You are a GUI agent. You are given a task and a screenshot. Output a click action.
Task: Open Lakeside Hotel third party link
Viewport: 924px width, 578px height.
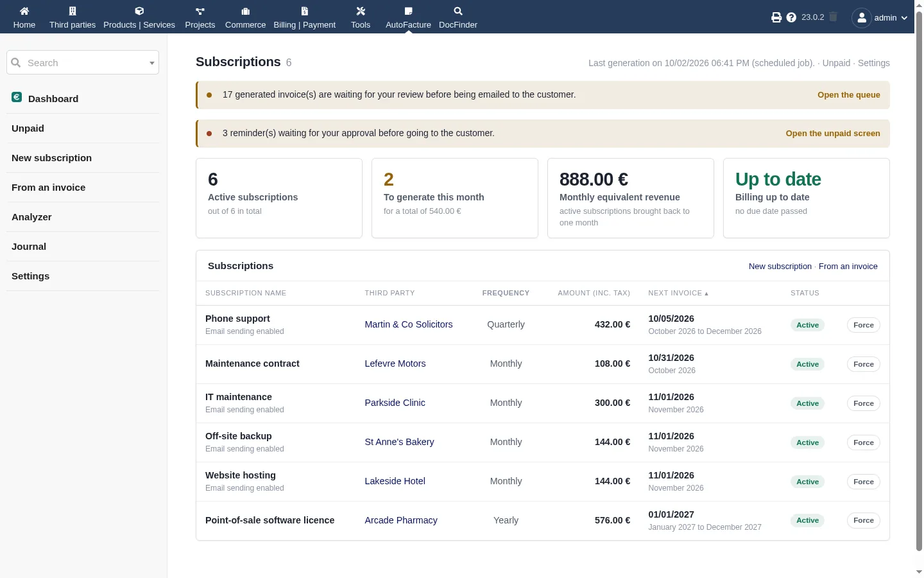click(395, 481)
